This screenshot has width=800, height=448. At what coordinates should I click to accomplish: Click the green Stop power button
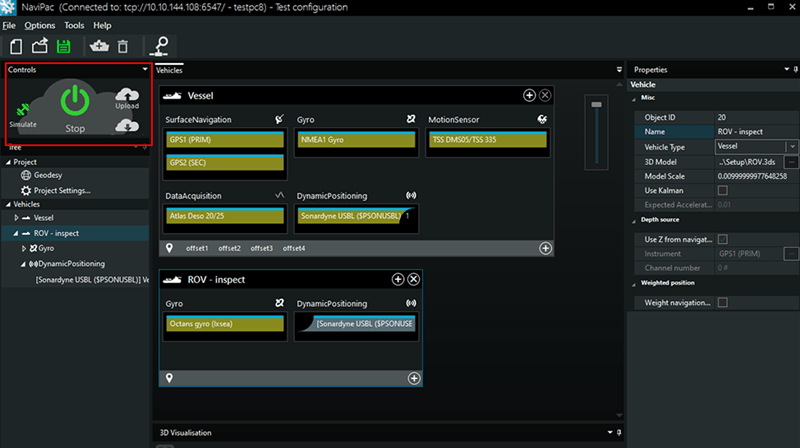pos(75,101)
